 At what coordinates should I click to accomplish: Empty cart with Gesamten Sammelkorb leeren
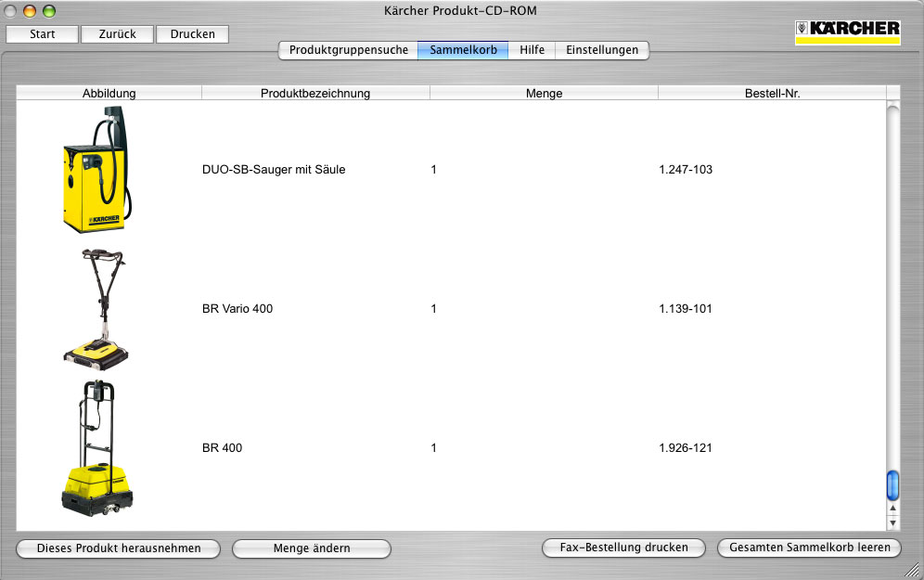click(x=809, y=548)
